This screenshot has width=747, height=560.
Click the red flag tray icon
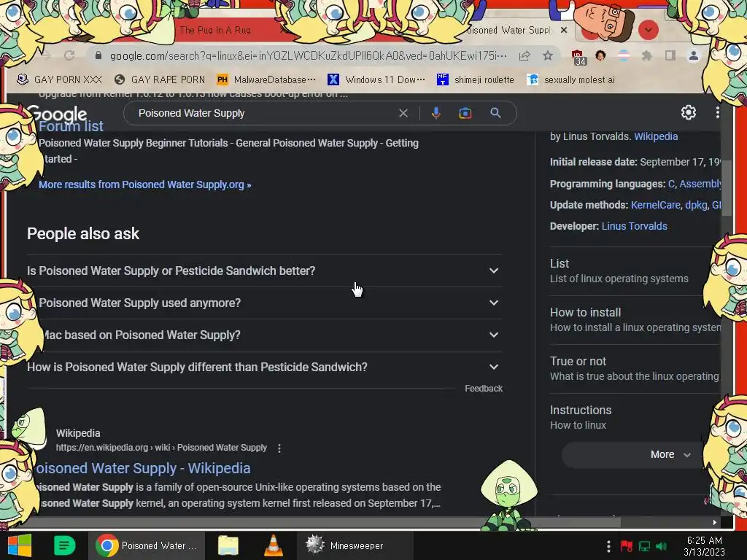tap(626, 545)
